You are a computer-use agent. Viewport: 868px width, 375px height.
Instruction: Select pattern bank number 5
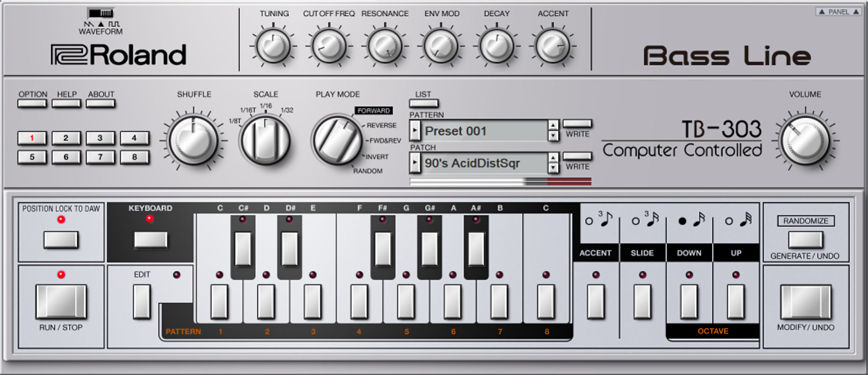(x=32, y=157)
